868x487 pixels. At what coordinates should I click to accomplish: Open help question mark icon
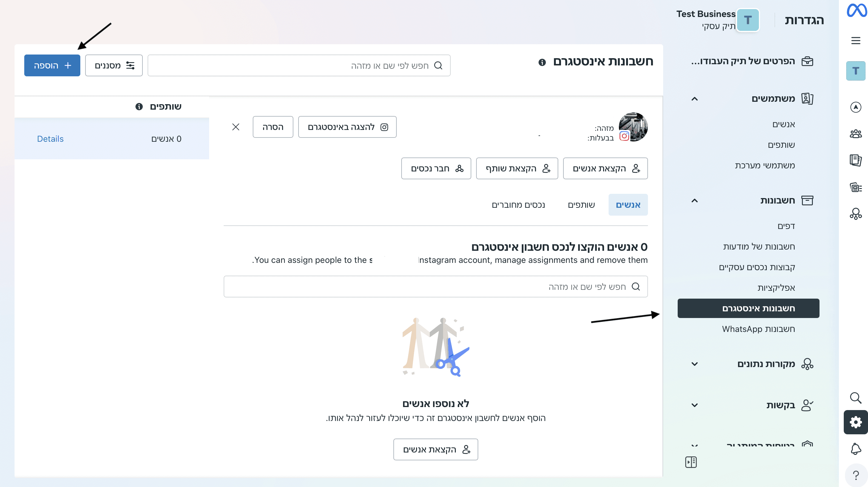click(856, 475)
